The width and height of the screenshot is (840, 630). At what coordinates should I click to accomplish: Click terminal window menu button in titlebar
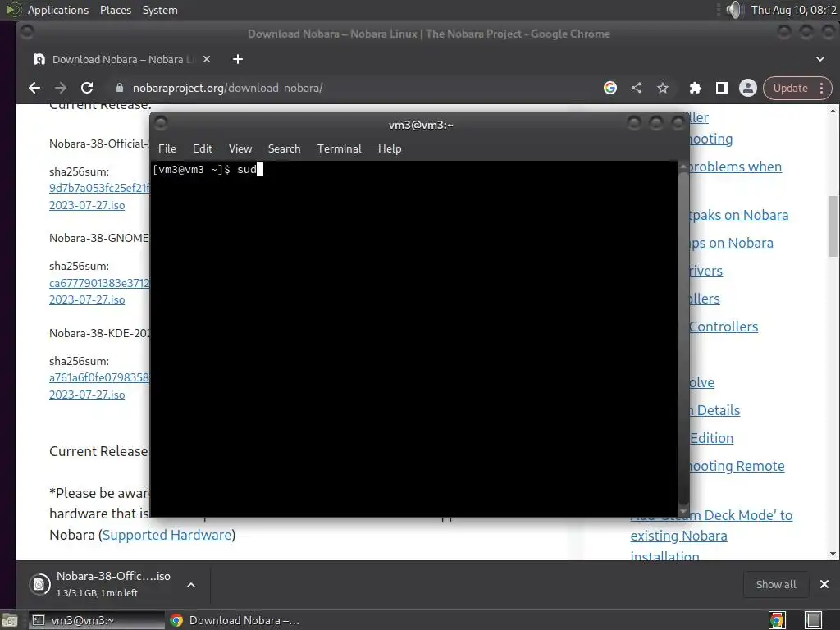click(x=161, y=124)
